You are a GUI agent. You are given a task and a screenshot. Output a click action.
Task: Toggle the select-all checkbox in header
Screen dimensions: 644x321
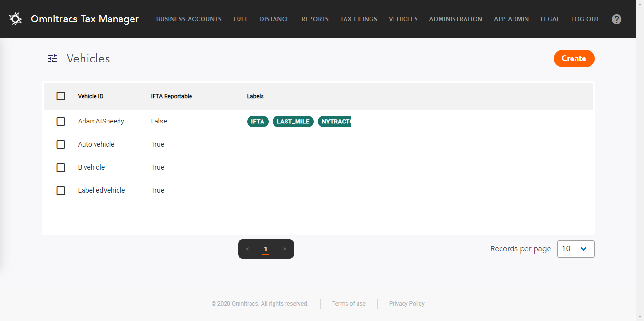(x=60, y=96)
